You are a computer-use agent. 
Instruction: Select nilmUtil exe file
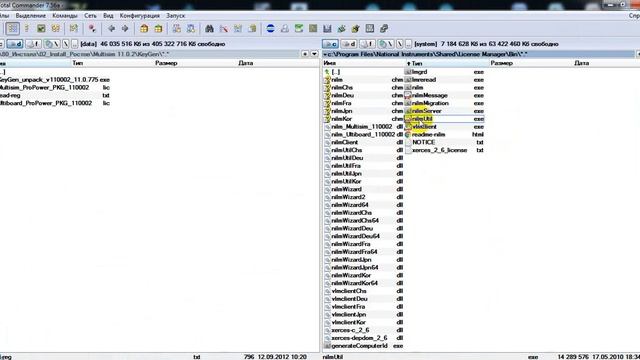pos(444,119)
